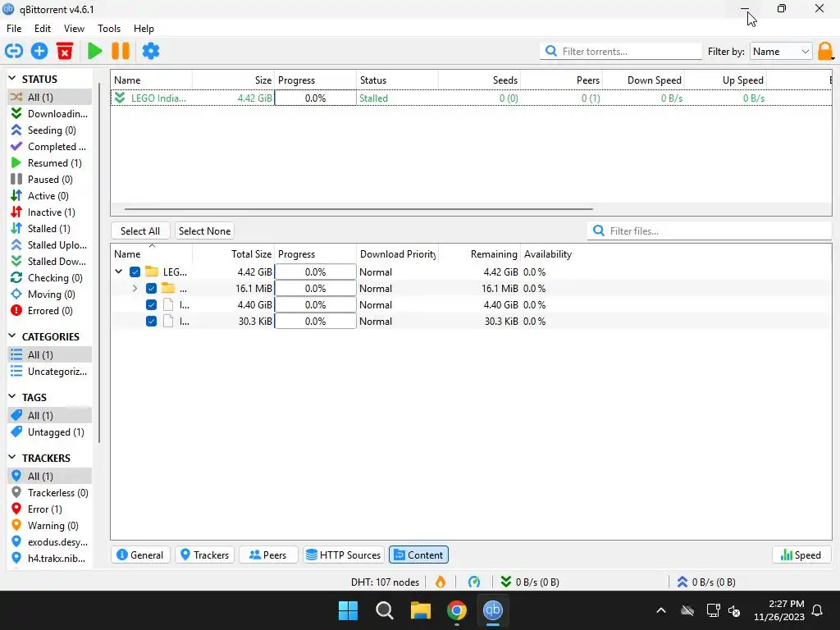Uncheck the LEG... root folder checkbox
The height and width of the screenshot is (630, 840).
point(135,272)
